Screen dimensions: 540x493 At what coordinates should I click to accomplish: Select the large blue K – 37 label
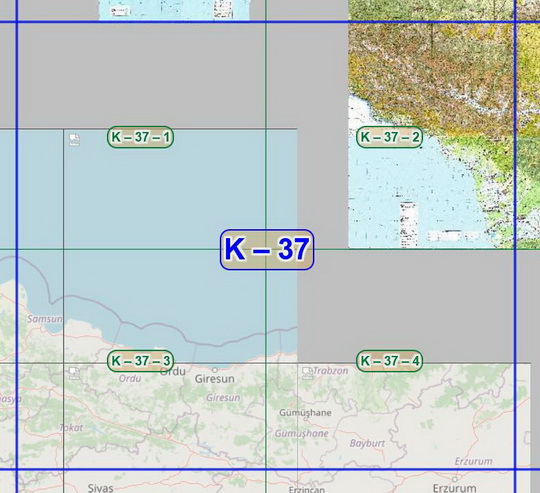[x=267, y=249]
